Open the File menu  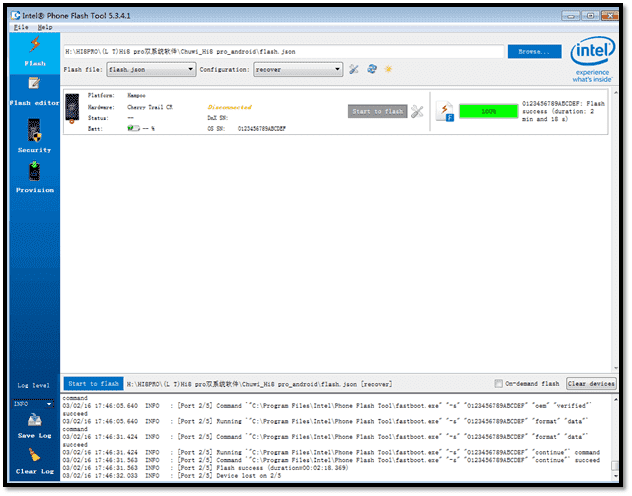pyautogui.click(x=21, y=27)
